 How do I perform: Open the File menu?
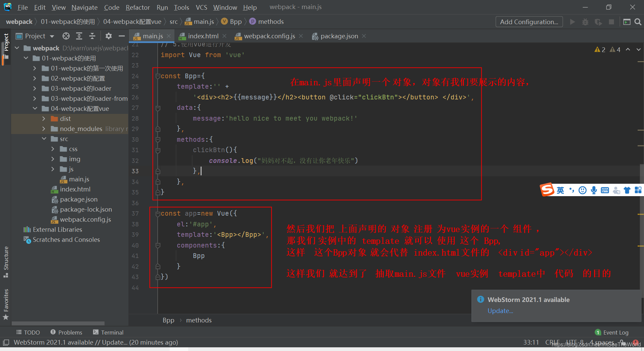[22, 7]
